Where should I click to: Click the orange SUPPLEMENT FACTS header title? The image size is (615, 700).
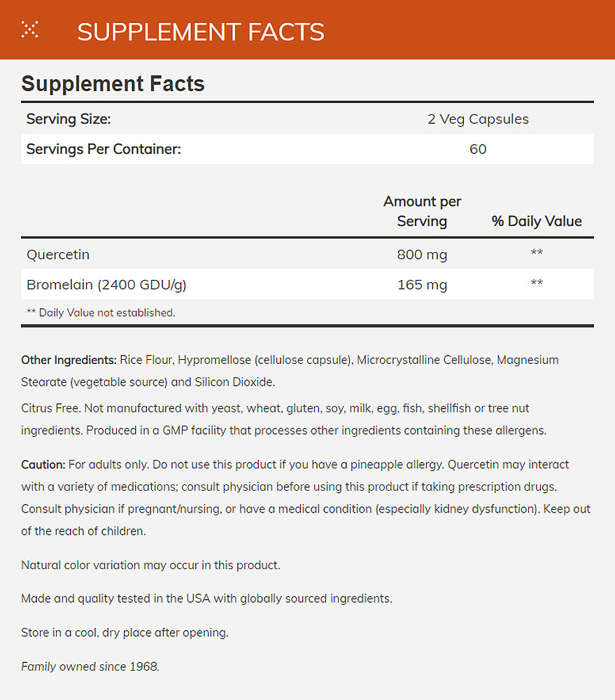pyautogui.click(x=200, y=32)
